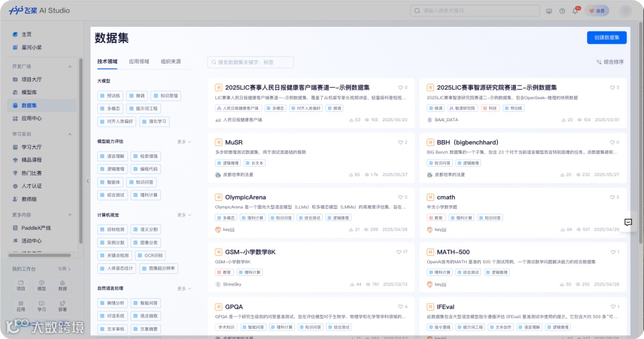The width and height of the screenshot is (644, 339).
Task: Go to 项目大厅 in sidebar
Action: pos(27,79)
